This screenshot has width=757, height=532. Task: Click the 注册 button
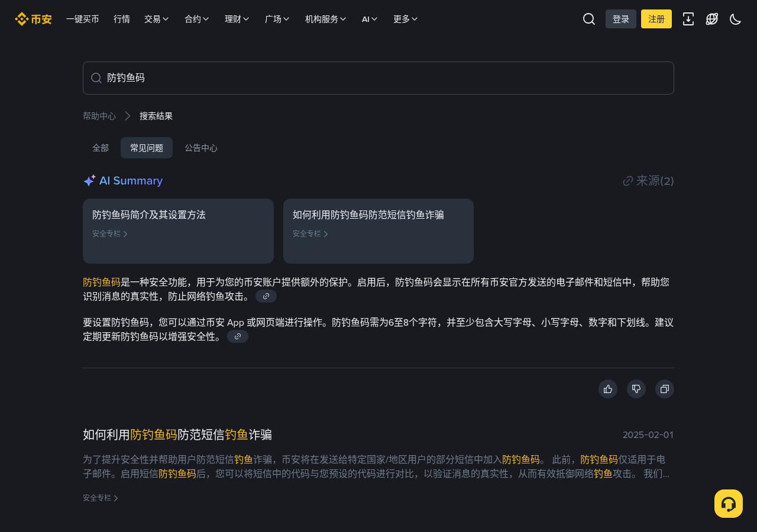coord(656,19)
